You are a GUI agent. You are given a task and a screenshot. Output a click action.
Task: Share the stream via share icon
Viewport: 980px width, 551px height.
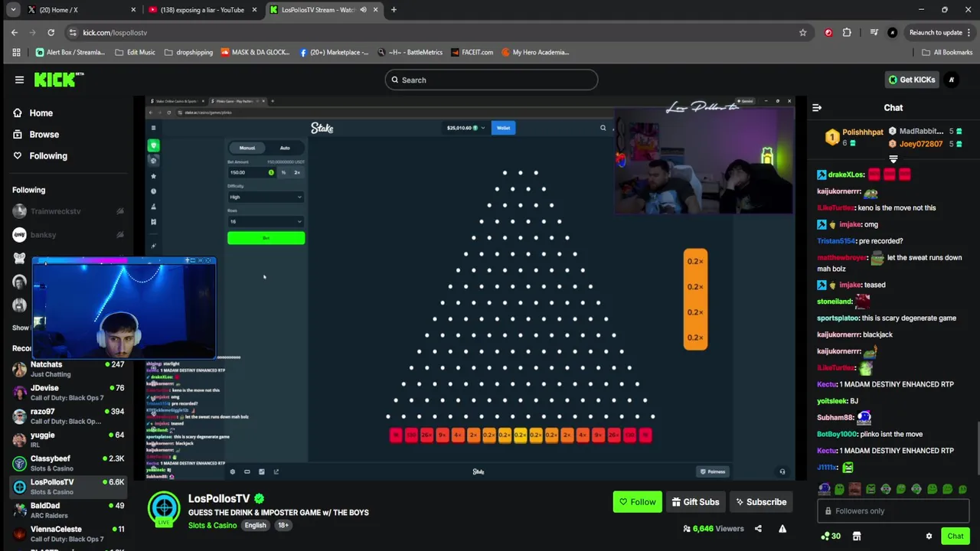[758, 529]
